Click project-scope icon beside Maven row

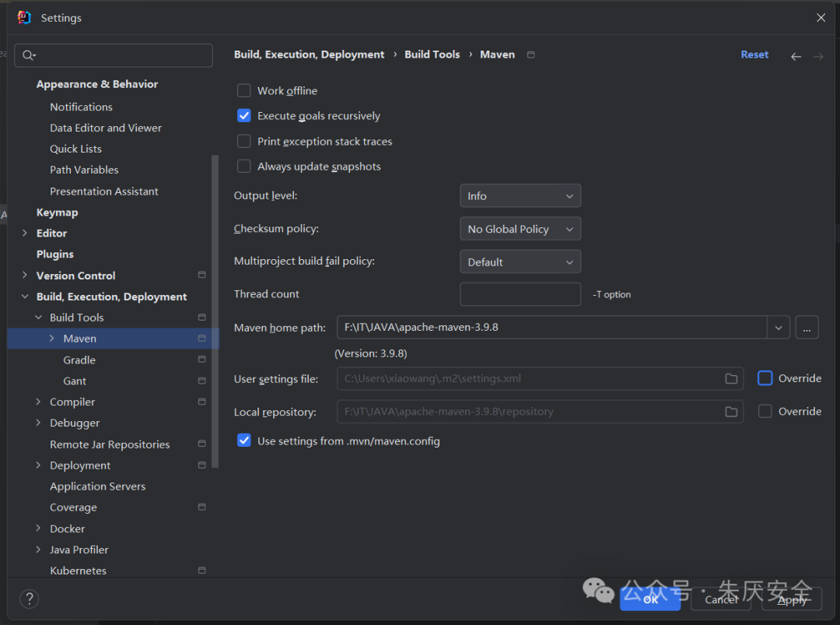point(202,339)
